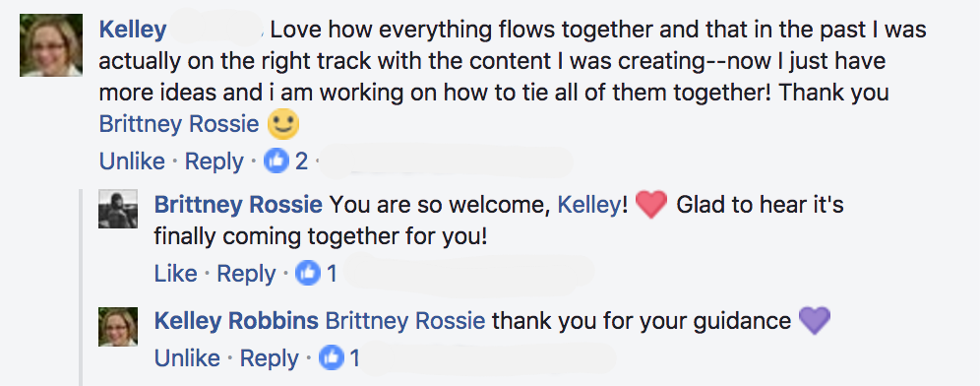Open Kelley's profile from the top comment name
Viewport: 980px width, 386px height.
(133, 30)
